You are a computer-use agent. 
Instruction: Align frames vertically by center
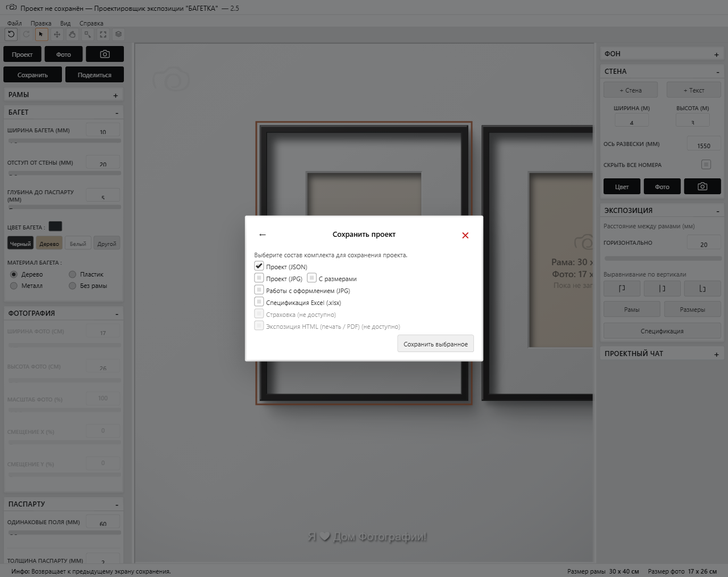tap(662, 288)
